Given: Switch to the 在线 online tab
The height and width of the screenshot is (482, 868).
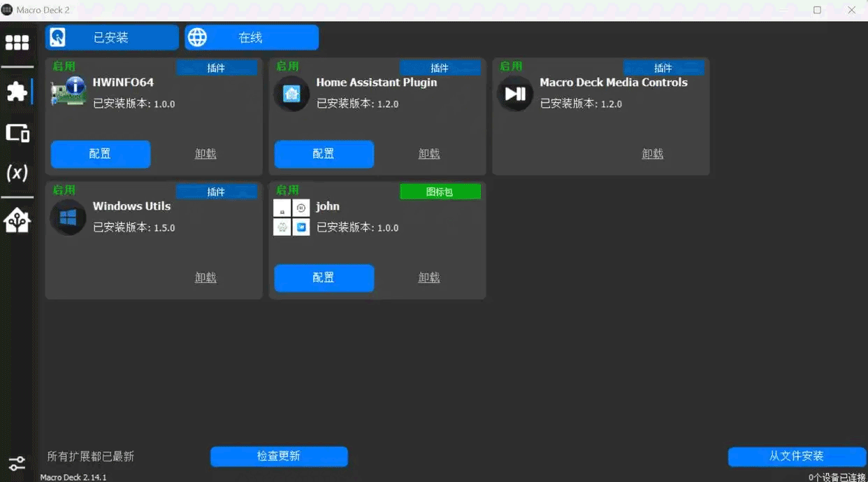Looking at the screenshot, I should pyautogui.click(x=252, y=38).
